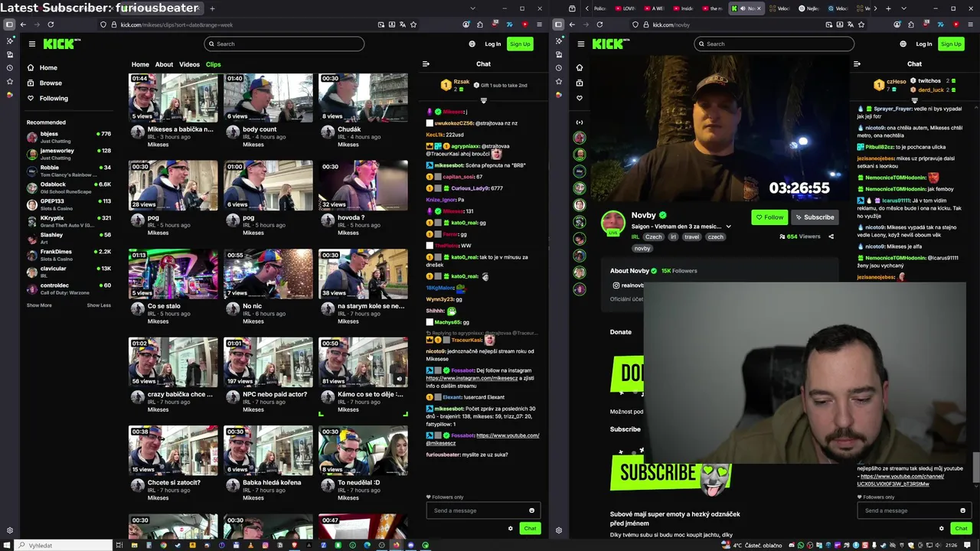The width and height of the screenshot is (980, 551).
Task: Open the About tab on Mikeses channel
Action: [x=164, y=64]
